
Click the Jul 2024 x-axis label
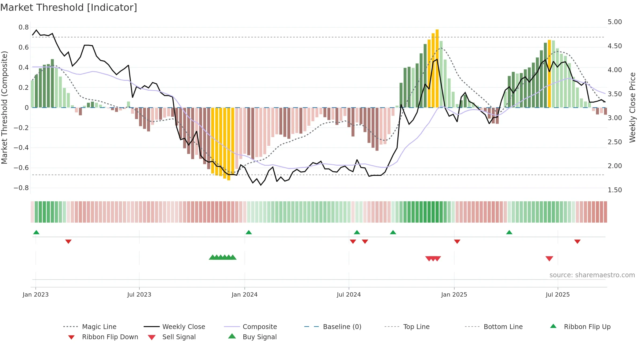(x=349, y=294)
